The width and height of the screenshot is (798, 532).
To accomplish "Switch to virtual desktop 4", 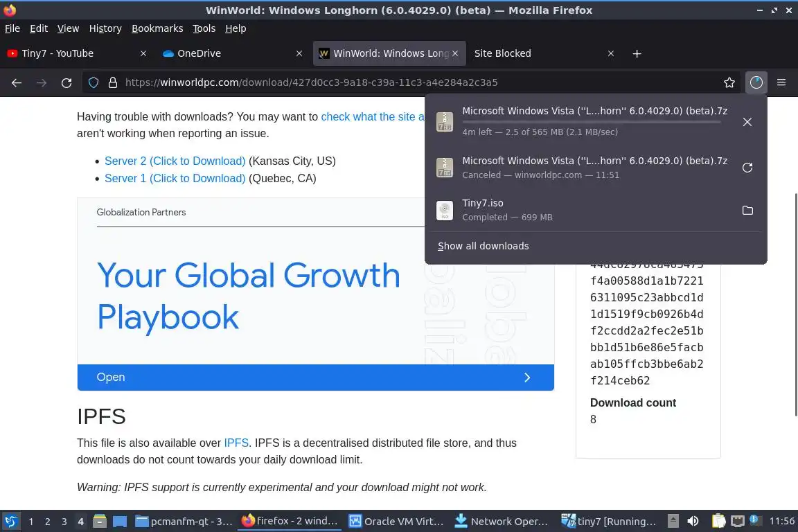I will [80, 522].
